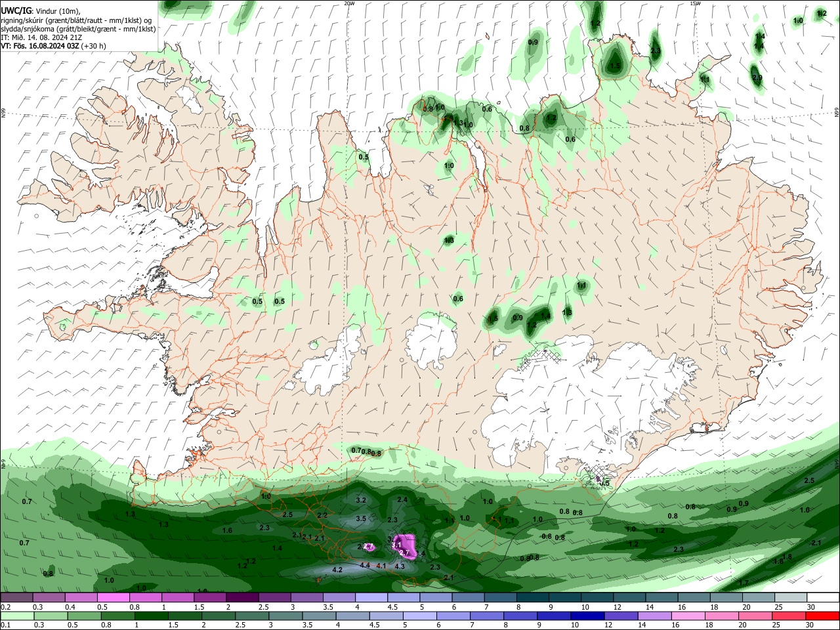The height and width of the screenshot is (630, 840).
Task: Click the bright red 30 rain legend swatch
Action: tap(823, 616)
